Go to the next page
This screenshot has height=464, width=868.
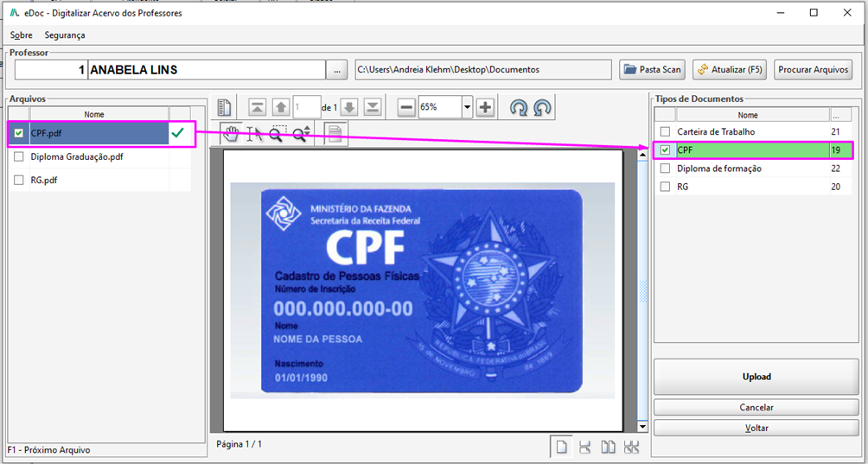[x=350, y=107]
